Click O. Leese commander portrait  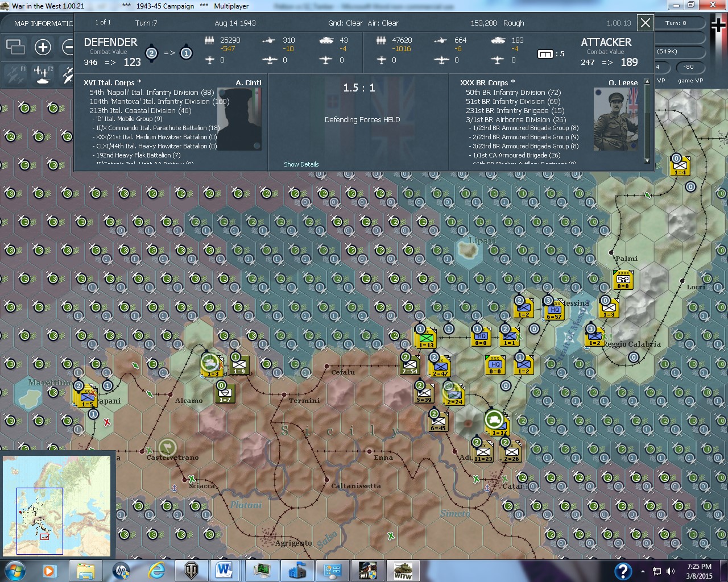pyautogui.click(x=616, y=119)
